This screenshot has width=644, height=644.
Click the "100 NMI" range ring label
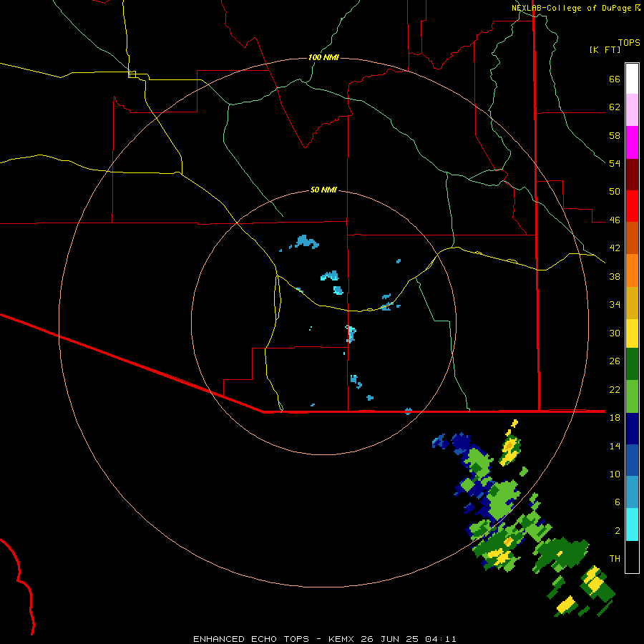(x=323, y=57)
